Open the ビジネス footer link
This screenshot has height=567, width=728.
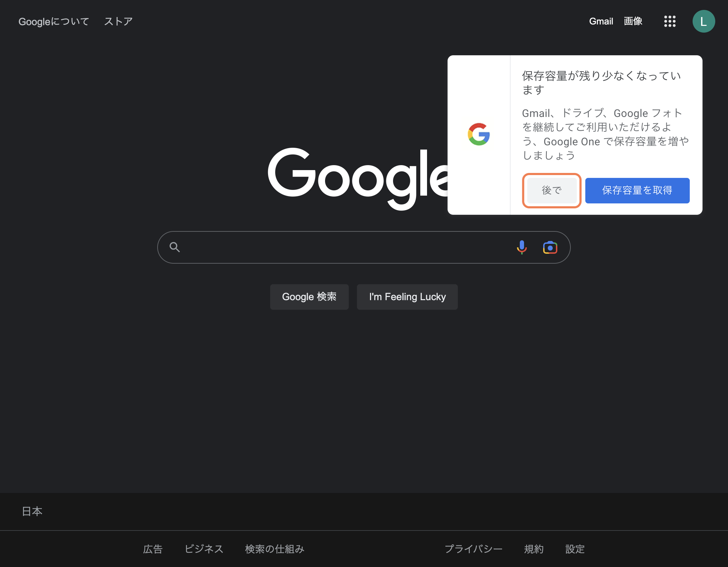click(204, 549)
